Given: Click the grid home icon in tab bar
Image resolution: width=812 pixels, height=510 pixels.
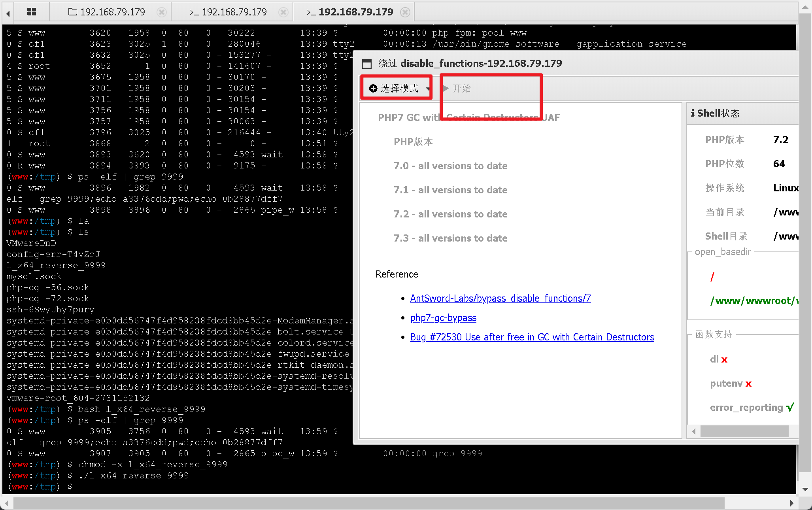Looking at the screenshot, I should click(32, 12).
